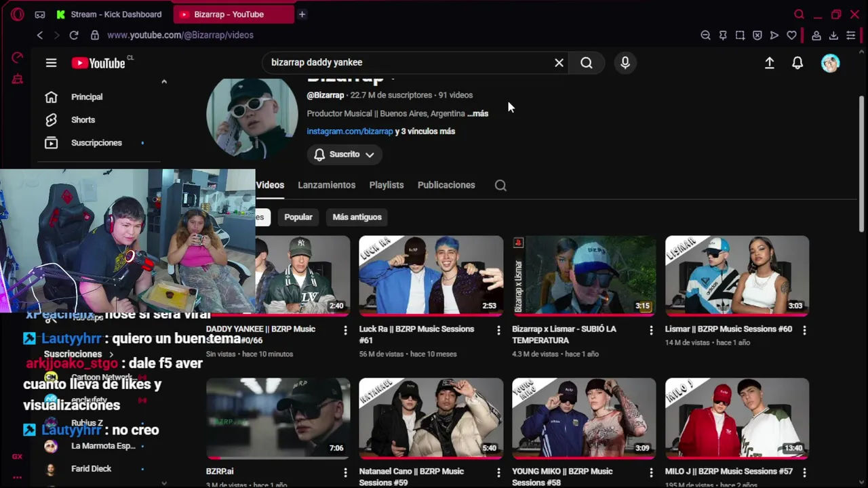Play the MILO J session thumbnail
The image size is (868, 488).
(737, 418)
